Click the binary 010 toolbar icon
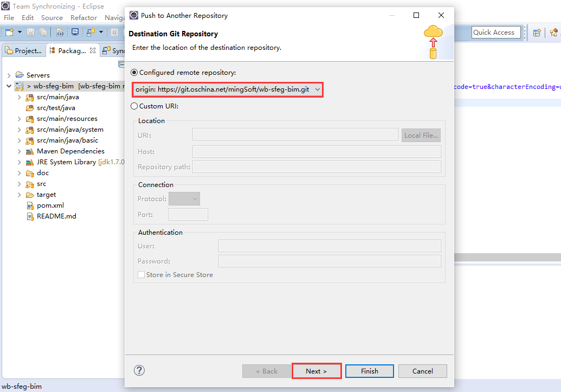Screen dimensions: 561x392 click(x=60, y=33)
